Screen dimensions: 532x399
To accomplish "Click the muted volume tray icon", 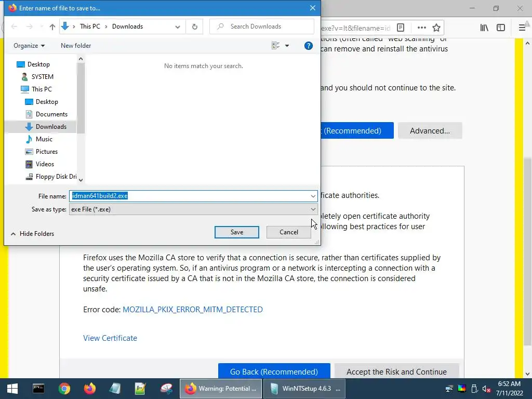I will coord(486,389).
